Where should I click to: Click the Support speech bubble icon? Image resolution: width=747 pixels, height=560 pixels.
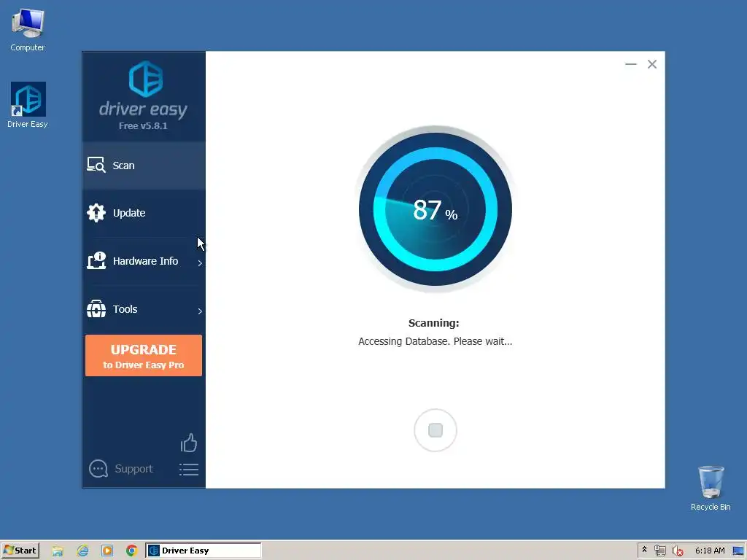[98, 469]
